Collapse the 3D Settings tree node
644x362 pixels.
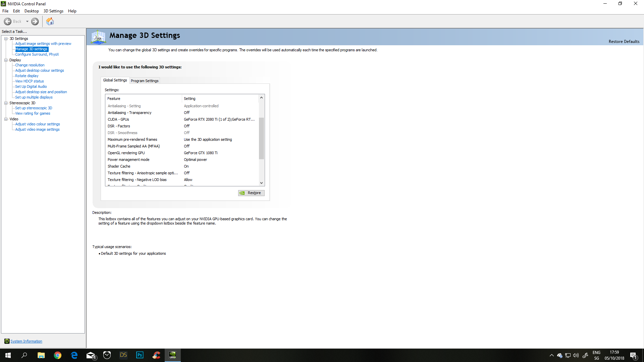coord(6,39)
